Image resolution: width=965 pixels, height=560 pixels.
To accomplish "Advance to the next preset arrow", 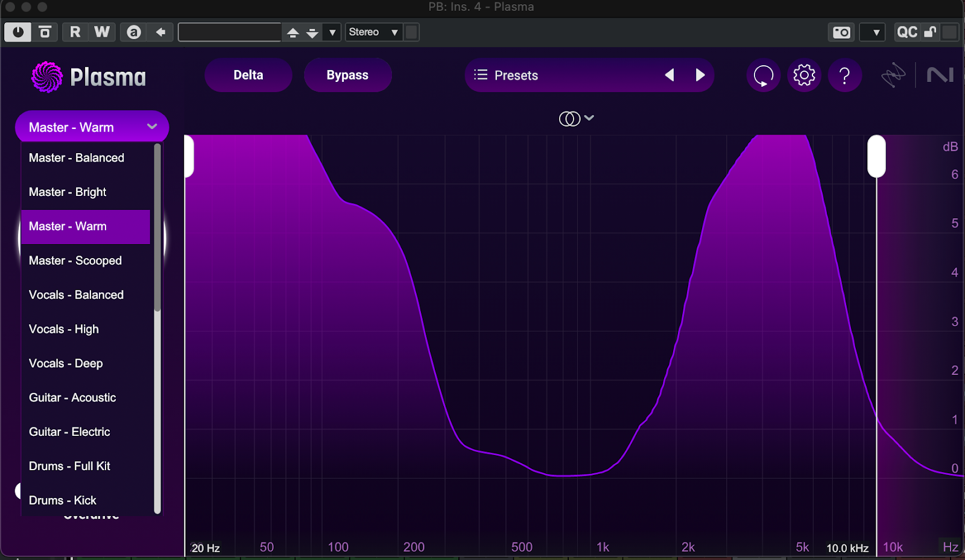I will coord(700,75).
